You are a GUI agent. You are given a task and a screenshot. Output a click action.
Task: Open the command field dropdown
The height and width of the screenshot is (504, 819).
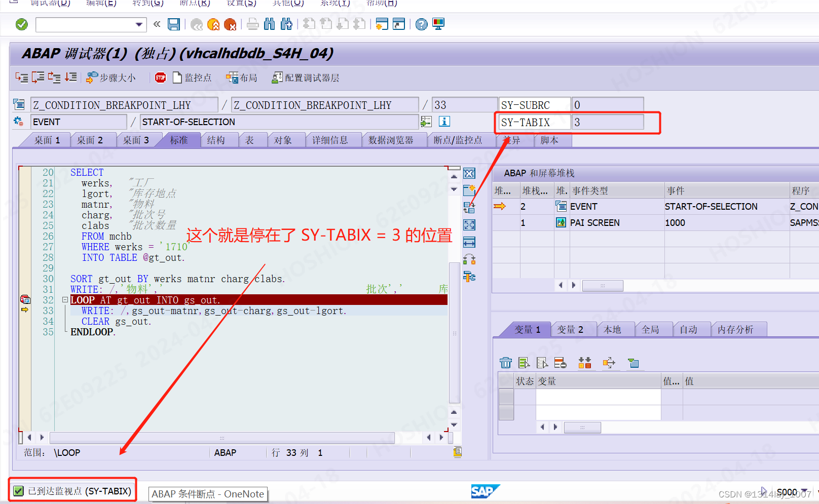pos(139,24)
